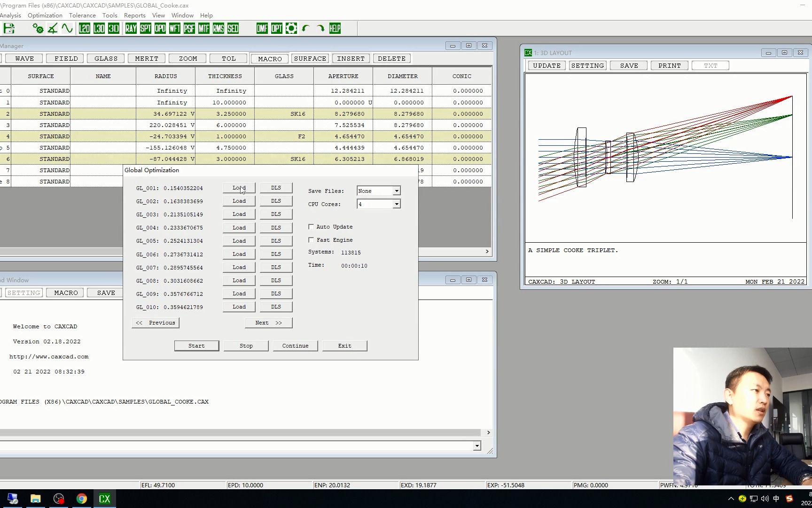
Task: Run DLS on GL_007
Action: 276,267
